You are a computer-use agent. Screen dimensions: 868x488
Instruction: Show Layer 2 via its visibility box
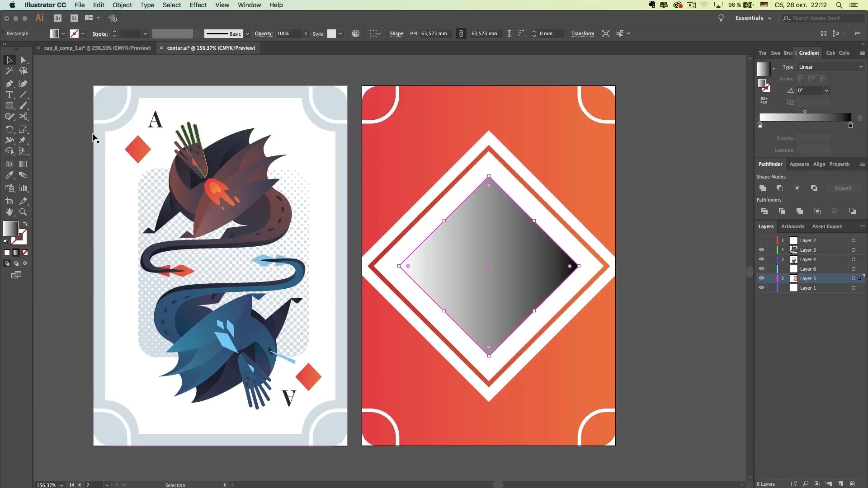(761, 240)
